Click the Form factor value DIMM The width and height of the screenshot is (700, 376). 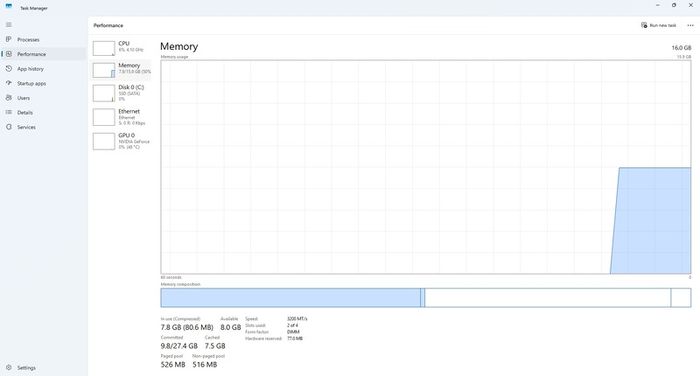coord(293,332)
